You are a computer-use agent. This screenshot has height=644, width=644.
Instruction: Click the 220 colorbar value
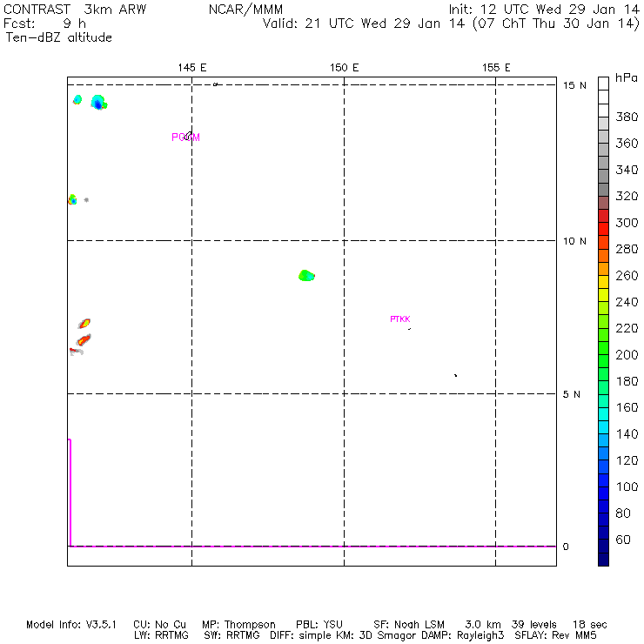tap(627, 328)
